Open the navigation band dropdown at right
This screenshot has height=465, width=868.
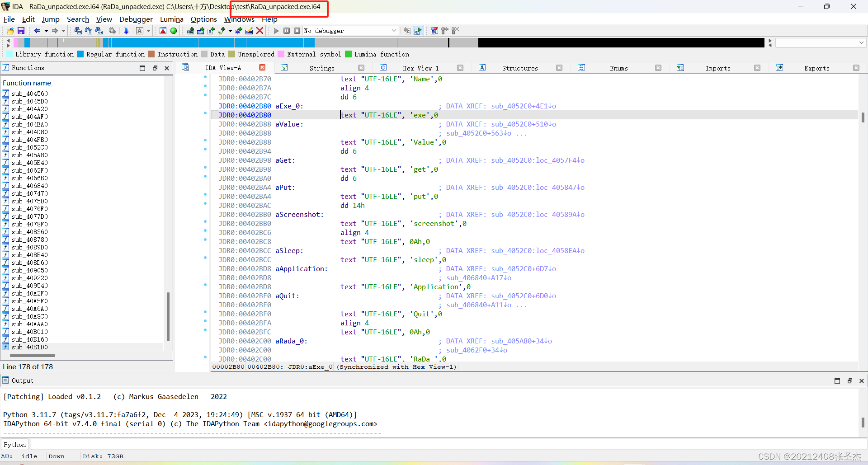point(861,42)
